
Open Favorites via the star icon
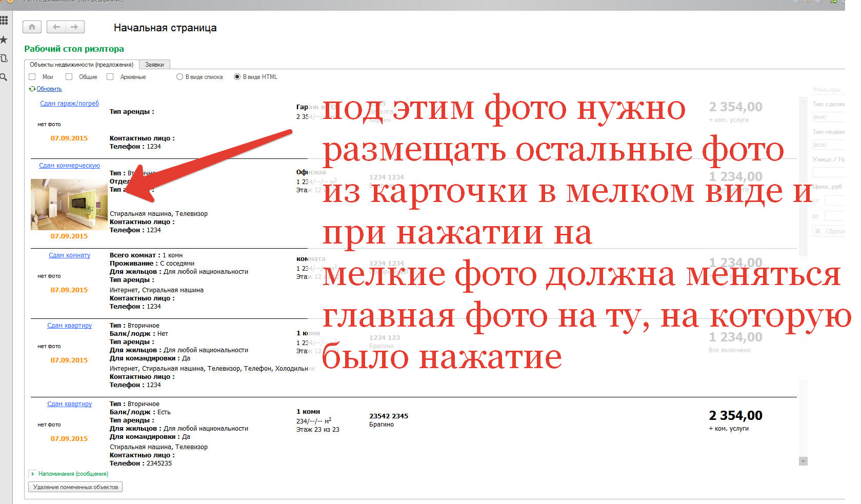pyautogui.click(x=4, y=39)
